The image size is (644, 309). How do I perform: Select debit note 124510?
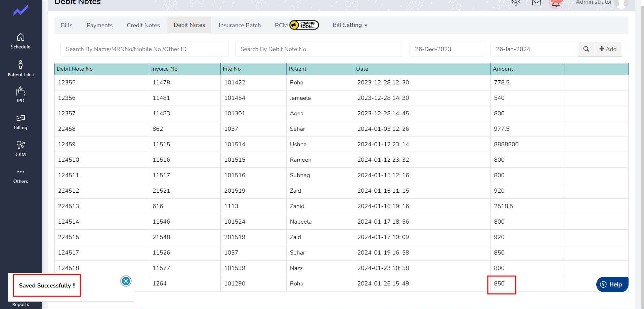[x=69, y=160]
